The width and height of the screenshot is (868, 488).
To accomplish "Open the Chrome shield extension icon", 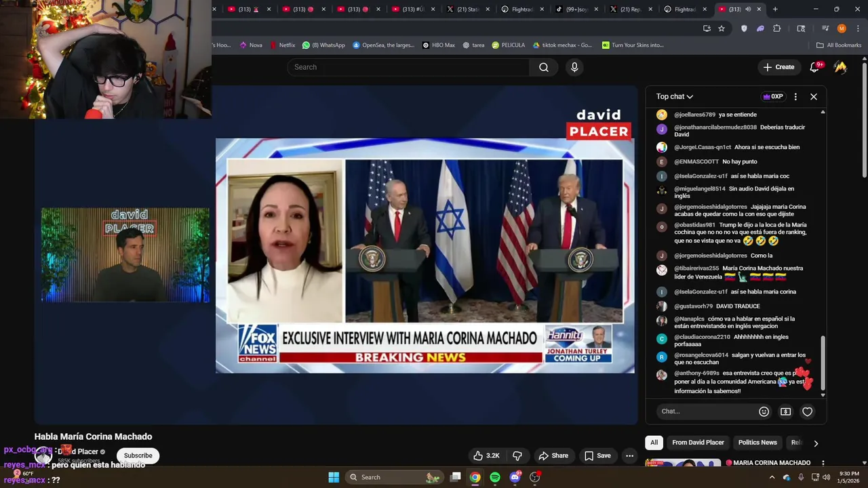I will [x=744, y=28].
